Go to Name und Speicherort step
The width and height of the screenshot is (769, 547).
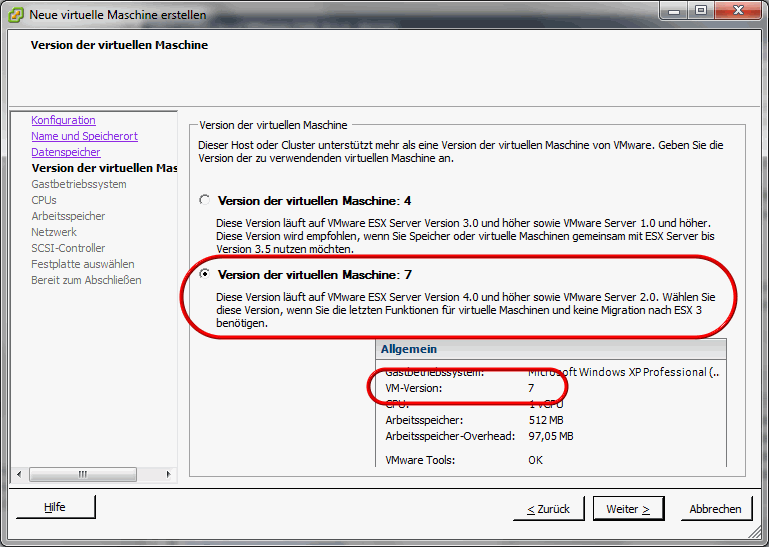(84, 136)
